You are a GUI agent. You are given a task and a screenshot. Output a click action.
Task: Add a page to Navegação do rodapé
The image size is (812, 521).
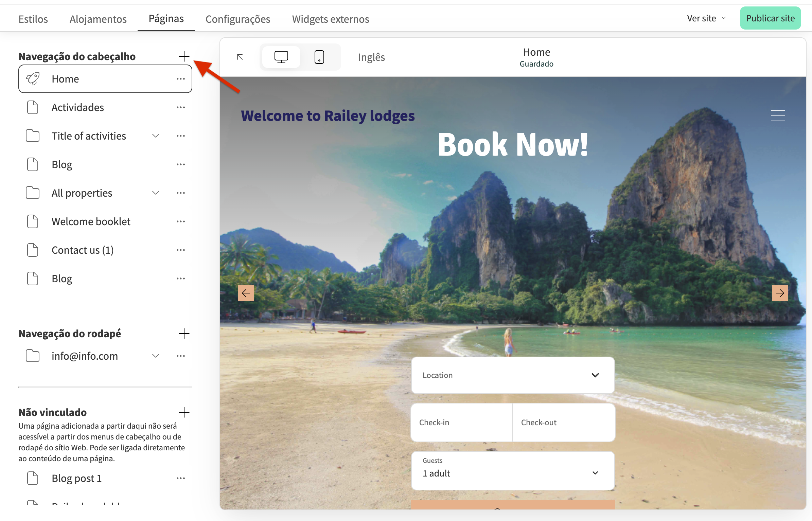[x=184, y=334]
